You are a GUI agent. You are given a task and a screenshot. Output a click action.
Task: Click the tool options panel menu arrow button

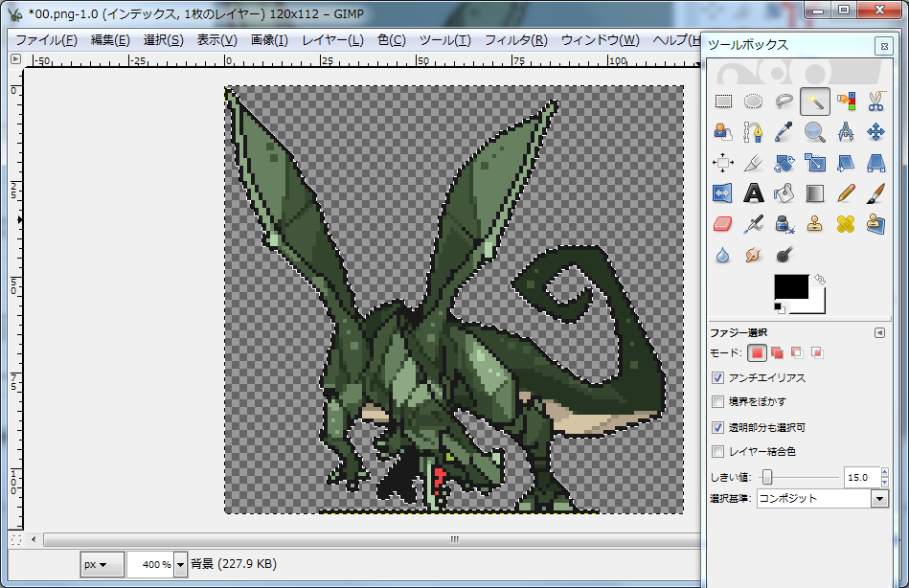point(879,332)
